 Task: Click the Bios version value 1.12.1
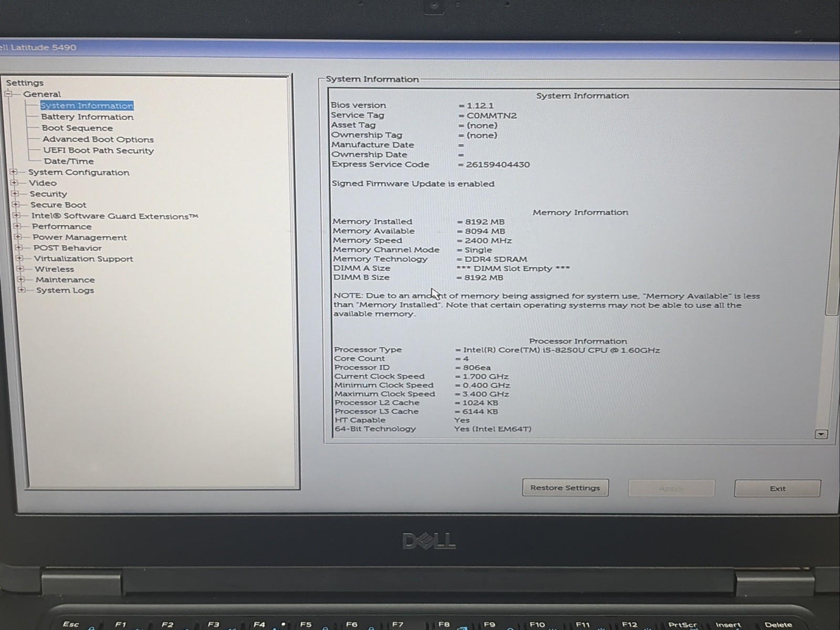pos(480,106)
